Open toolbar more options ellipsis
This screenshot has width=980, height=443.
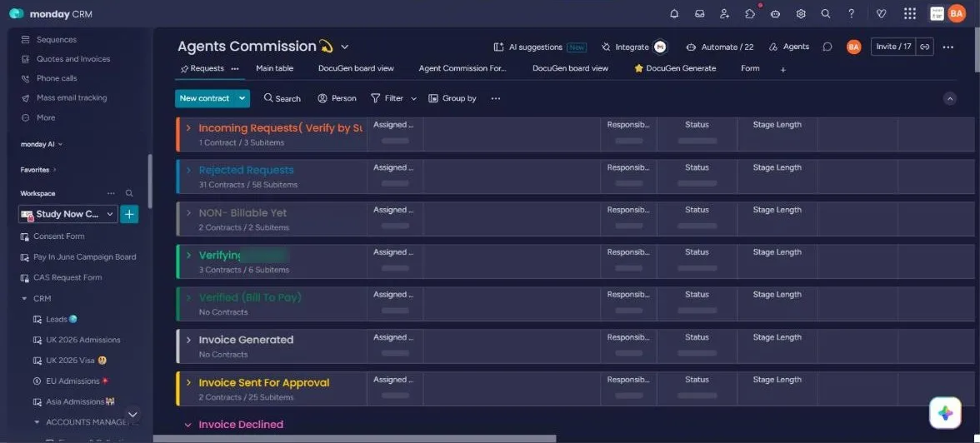(496, 98)
